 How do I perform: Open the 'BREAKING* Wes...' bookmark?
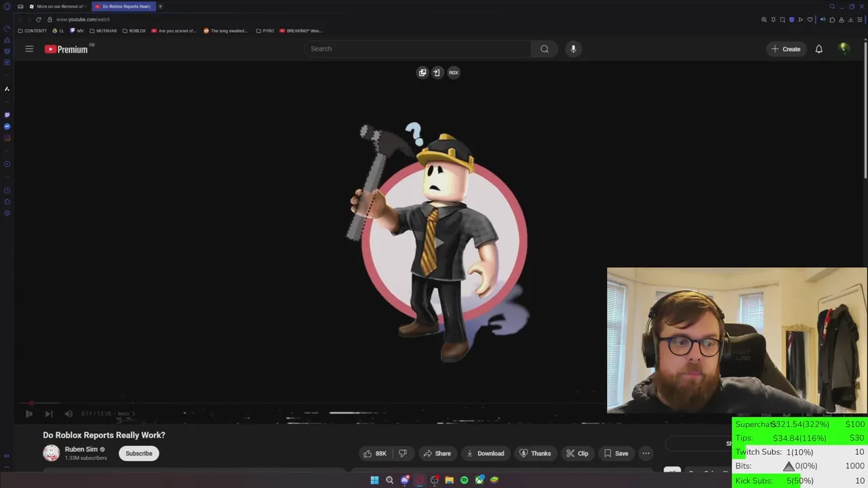[301, 30]
